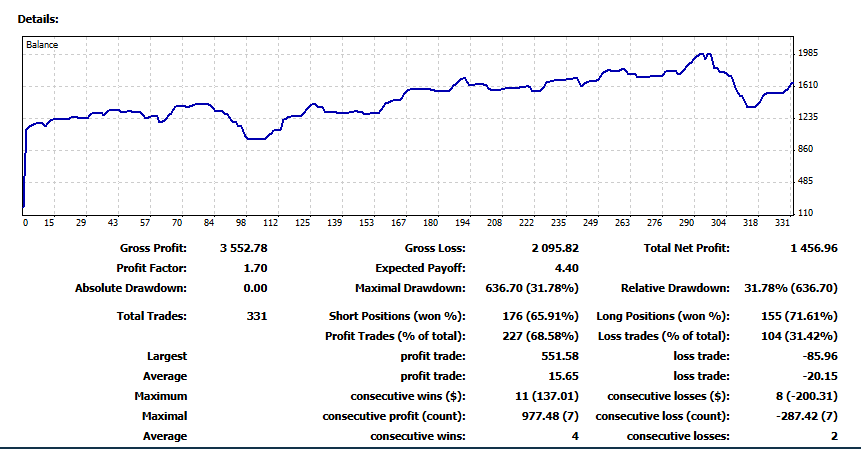Click Long Positions value 155 (71.61%)
This screenshot has height=449, width=861.
[x=800, y=316]
